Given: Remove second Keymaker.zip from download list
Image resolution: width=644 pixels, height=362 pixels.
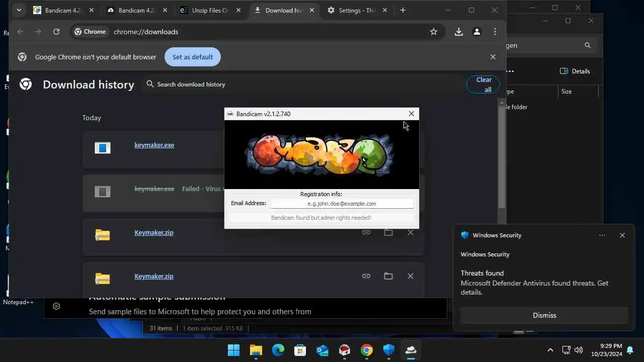Looking at the screenshot, I should [x=411, y=276].
